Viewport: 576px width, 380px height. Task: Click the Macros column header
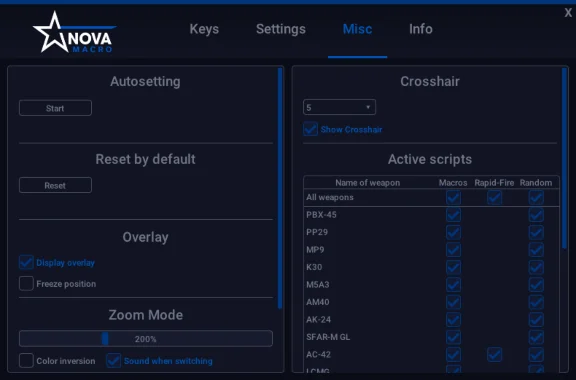453,183
